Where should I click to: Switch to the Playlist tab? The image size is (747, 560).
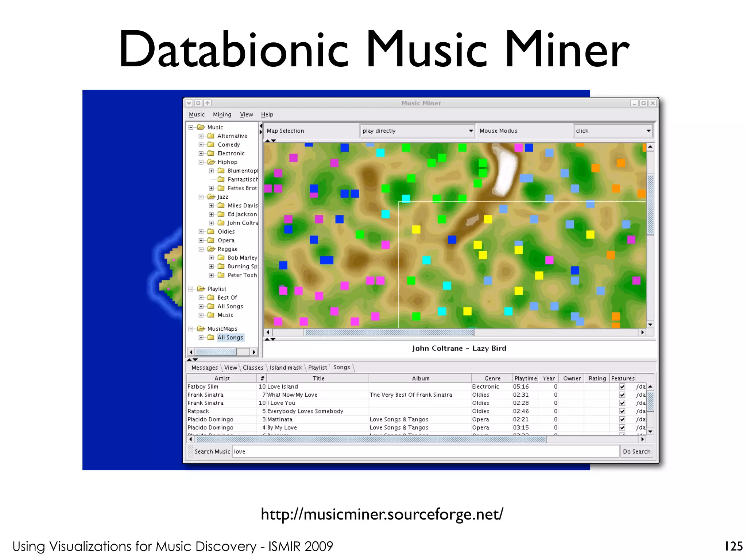(x=317, y=367)
